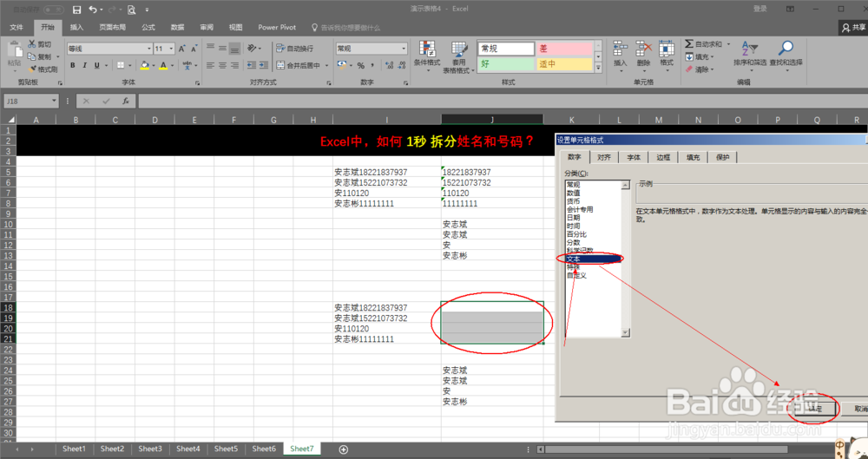Click the Share (共享) button
Screen dimensions: 868x459
point(853,27)
